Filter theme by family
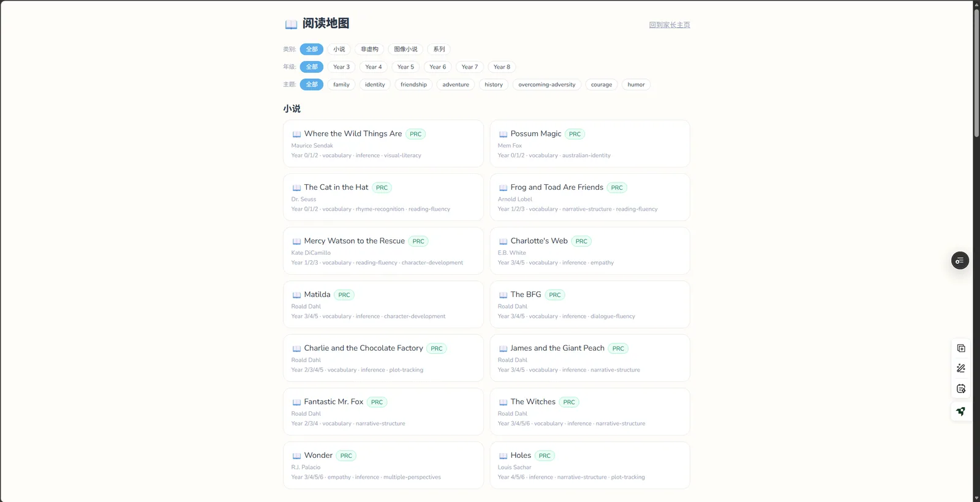 [x=341, y=84]
